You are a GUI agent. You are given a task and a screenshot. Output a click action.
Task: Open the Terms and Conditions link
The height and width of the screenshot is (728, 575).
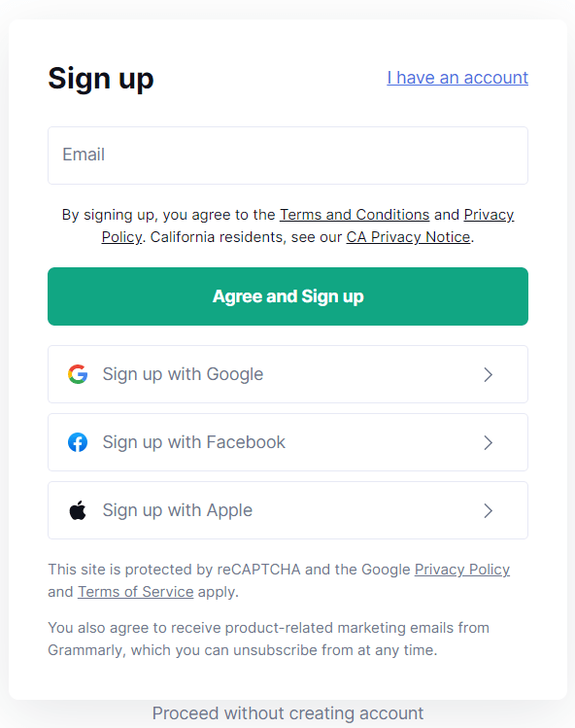click(x=355, y=215)
